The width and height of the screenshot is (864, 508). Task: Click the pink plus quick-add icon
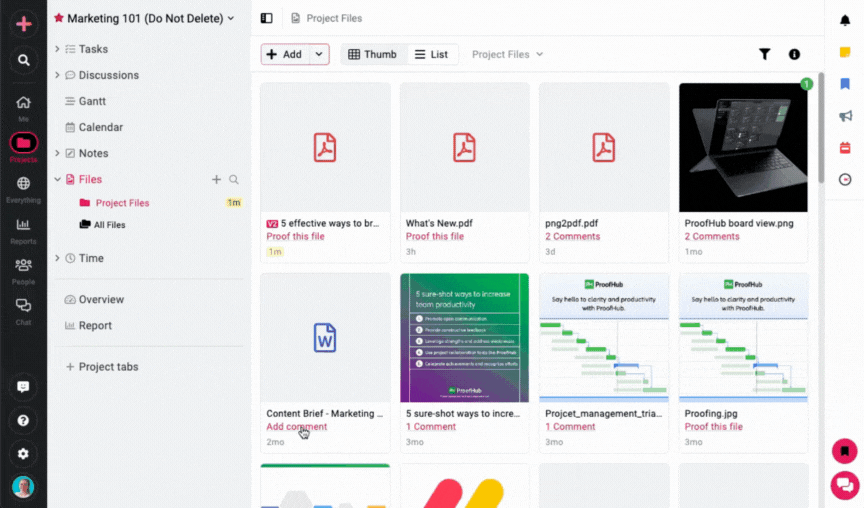coord(24,24)
